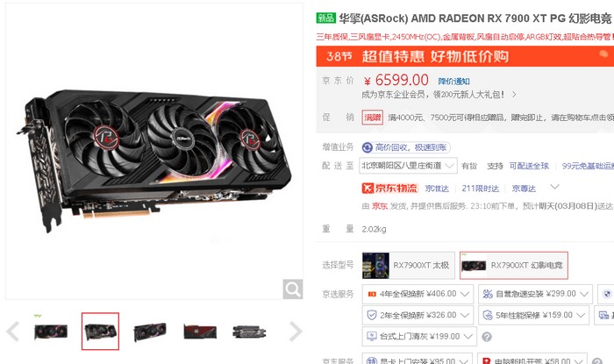Click the 新品 green badge
The height and width of the screenshot is (364, 614).
pos(325,18)
